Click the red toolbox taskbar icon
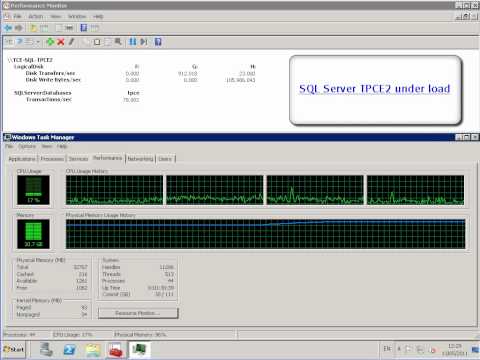 click(116, 350)
